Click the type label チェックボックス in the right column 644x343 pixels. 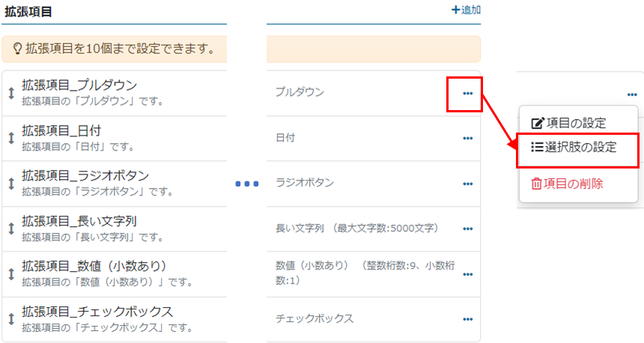[x=315, y=318]
